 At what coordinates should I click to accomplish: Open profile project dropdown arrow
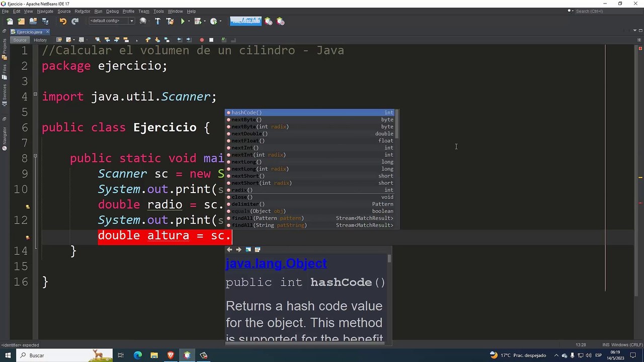[x=220, y=21]
